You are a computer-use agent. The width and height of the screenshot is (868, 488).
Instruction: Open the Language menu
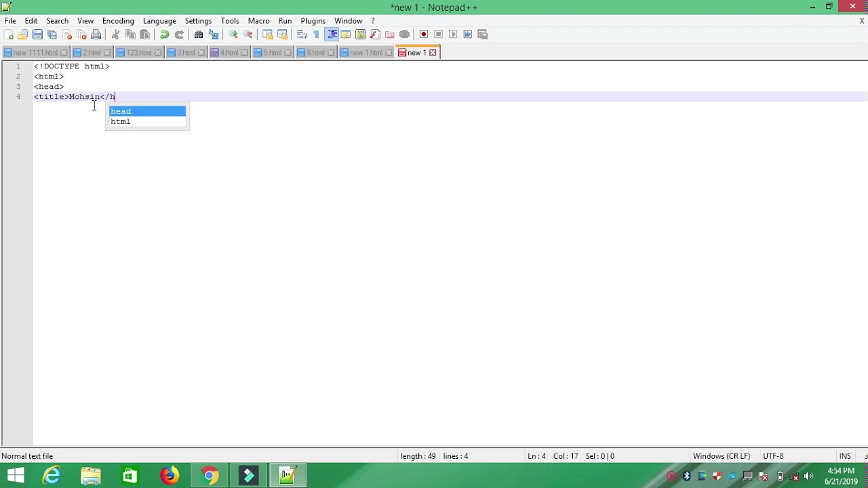click(x=159, y=21)
